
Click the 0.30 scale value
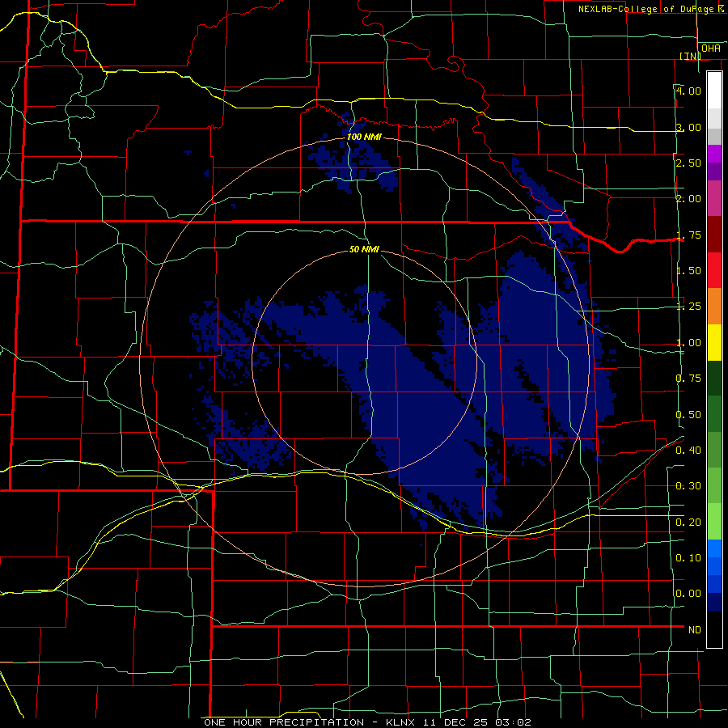click(688, 486)
